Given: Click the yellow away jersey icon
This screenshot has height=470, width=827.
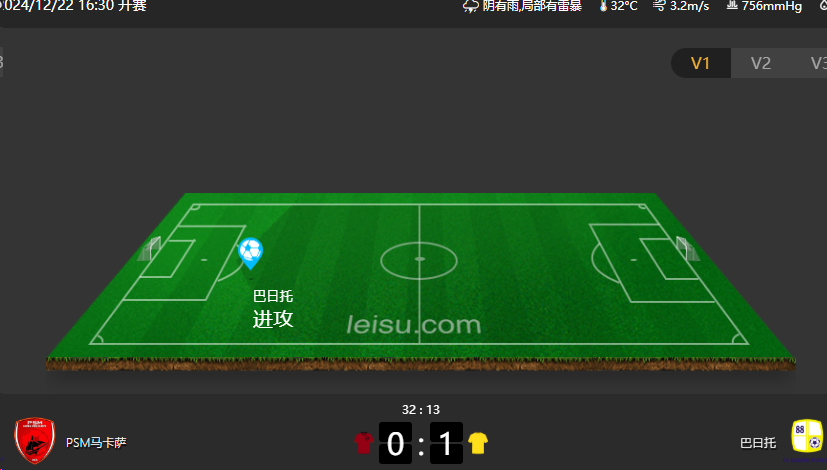Looking at the screenshot, I should coord(478,443).
